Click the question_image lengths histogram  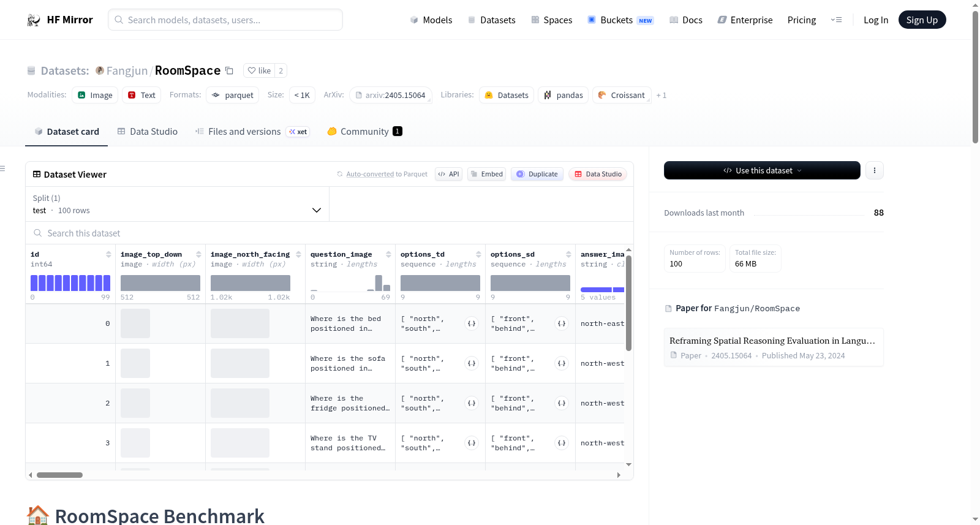tap(350, 283)
